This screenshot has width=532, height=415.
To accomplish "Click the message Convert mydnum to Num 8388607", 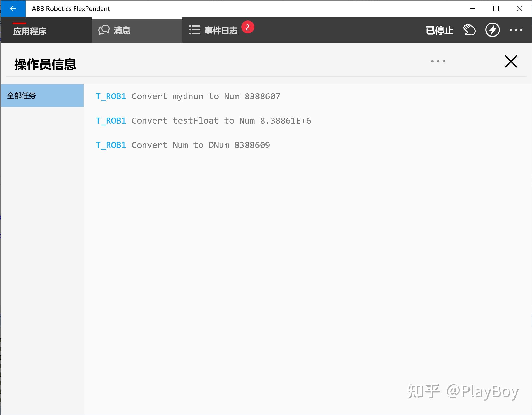I will coord(206,96).
